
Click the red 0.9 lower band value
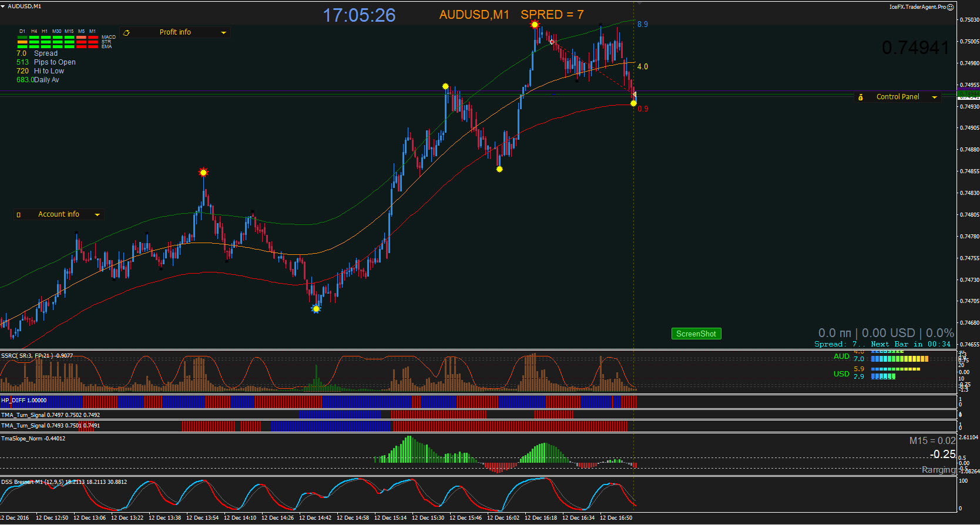(643, 109)
